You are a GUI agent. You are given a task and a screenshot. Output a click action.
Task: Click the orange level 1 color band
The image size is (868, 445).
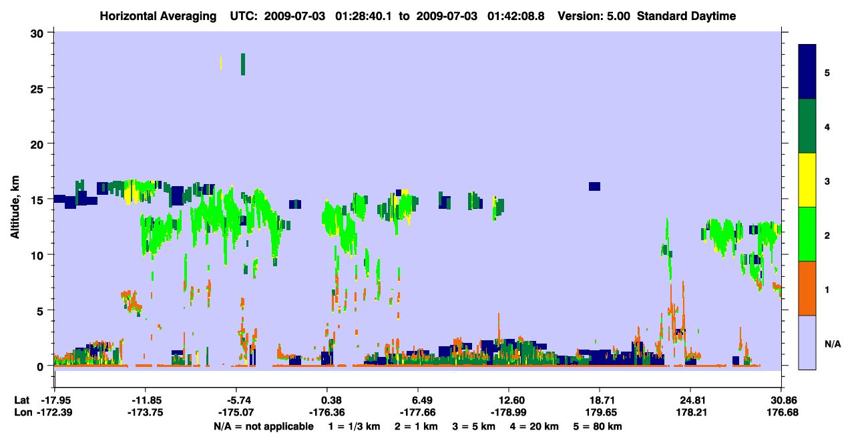807,288
